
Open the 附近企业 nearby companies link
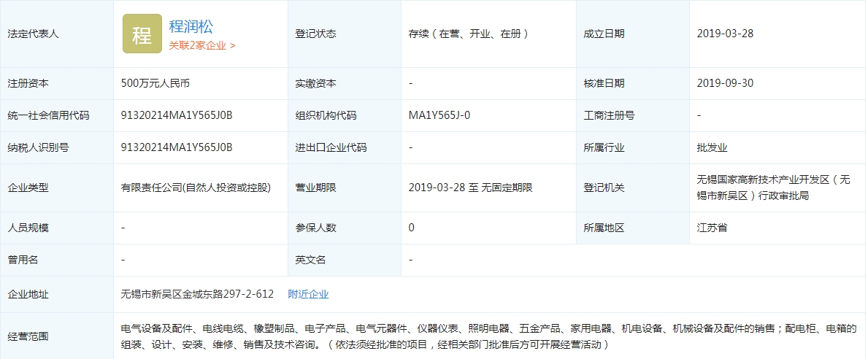click(x=308, y=294)
